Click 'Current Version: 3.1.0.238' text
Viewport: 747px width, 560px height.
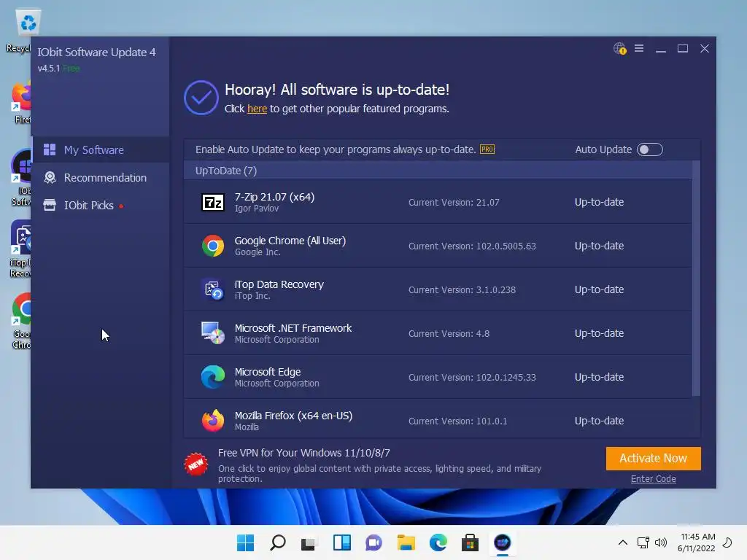tap(462, 290)
